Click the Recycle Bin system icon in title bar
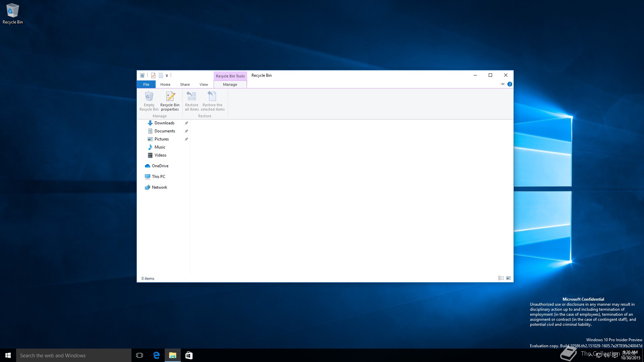The height and width of the screenshot is (362, 644). [142, 75]
